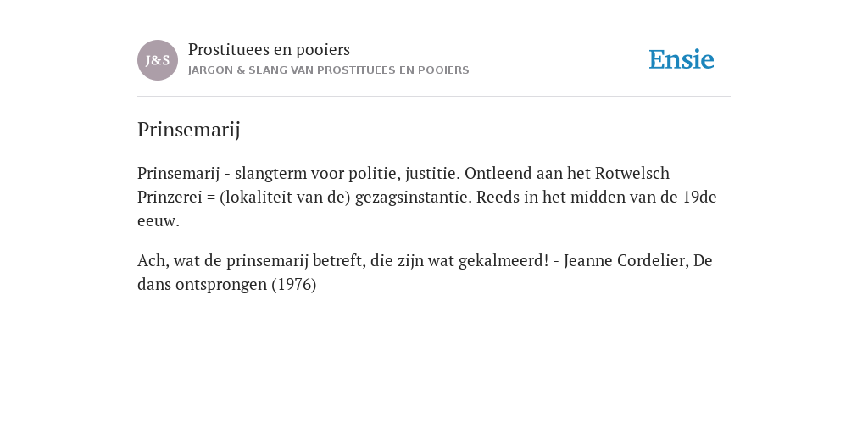Image resolution: width=868 pixels, height=434 pixels.
Task: Click the word 'gezagsinstantie' in the definition
Action: (x=414, y=197)
